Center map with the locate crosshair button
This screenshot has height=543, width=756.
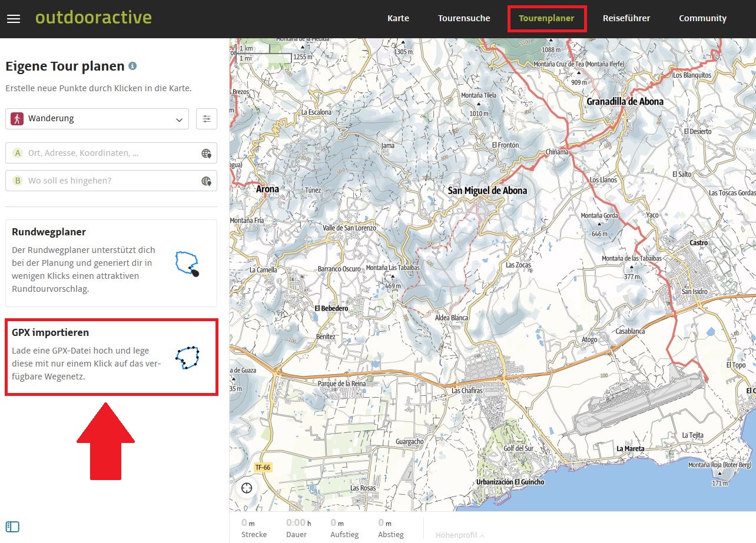pos(247,488)
